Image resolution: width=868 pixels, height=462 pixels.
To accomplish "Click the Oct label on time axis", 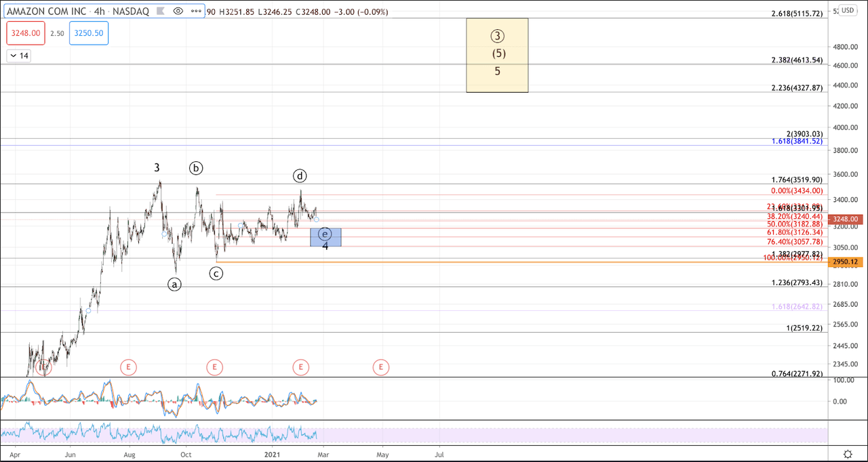I will point(186,455).
